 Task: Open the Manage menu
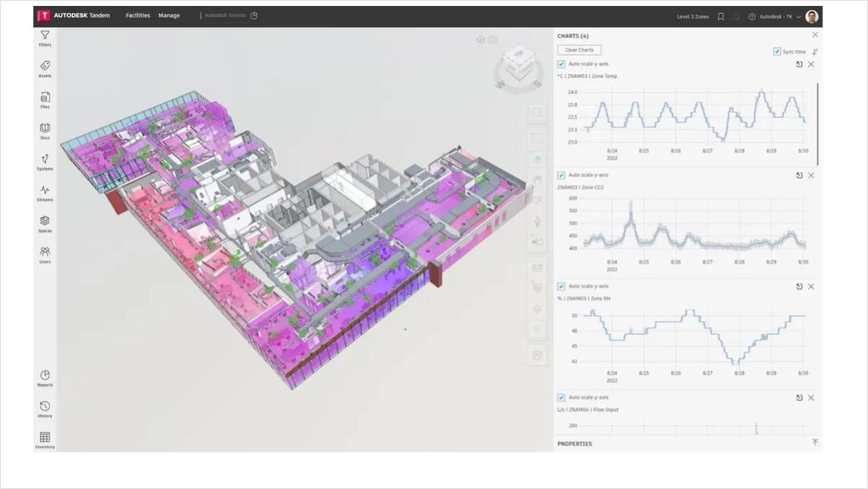point(169,16)
